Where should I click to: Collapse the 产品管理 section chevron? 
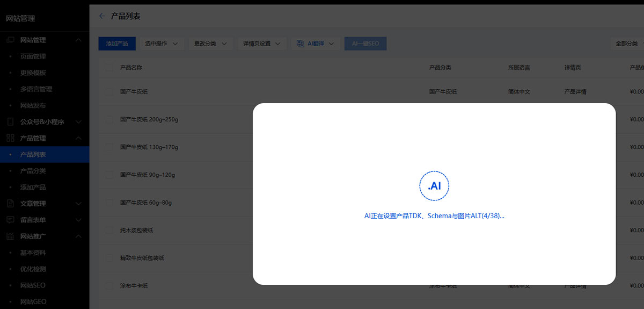point(78,138)
